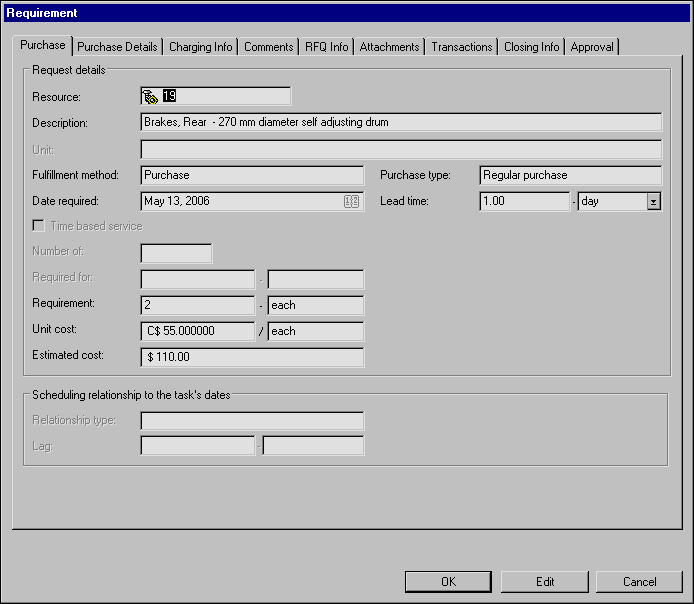Click the Fulfillment method field
This screenshot has width=694, height=604.
[251, 175]
